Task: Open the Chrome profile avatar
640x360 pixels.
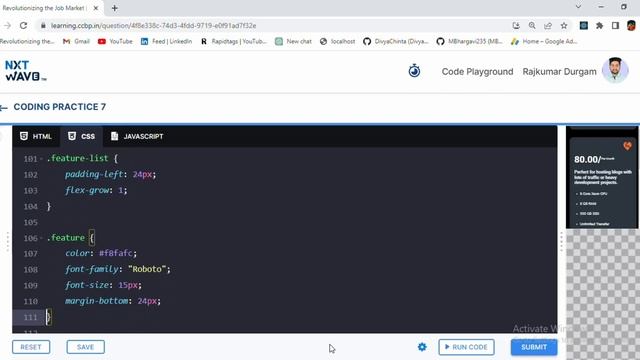Action: click(631, 25)
